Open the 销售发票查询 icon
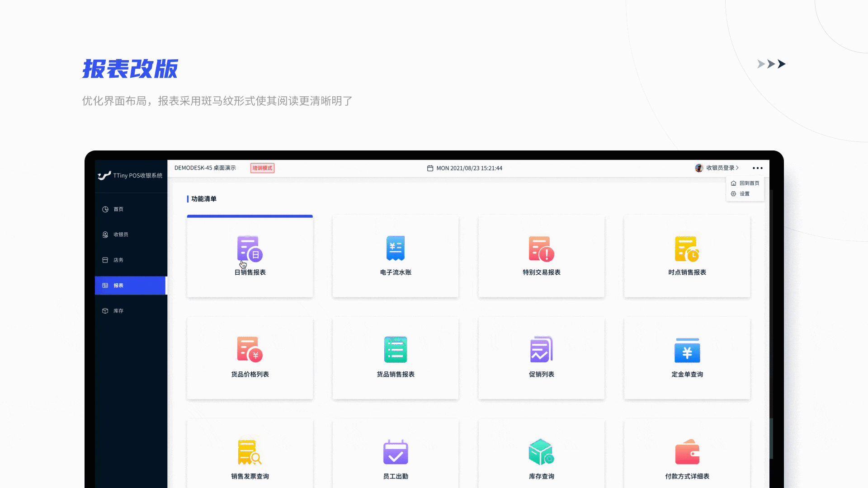 tap(250, 451)
